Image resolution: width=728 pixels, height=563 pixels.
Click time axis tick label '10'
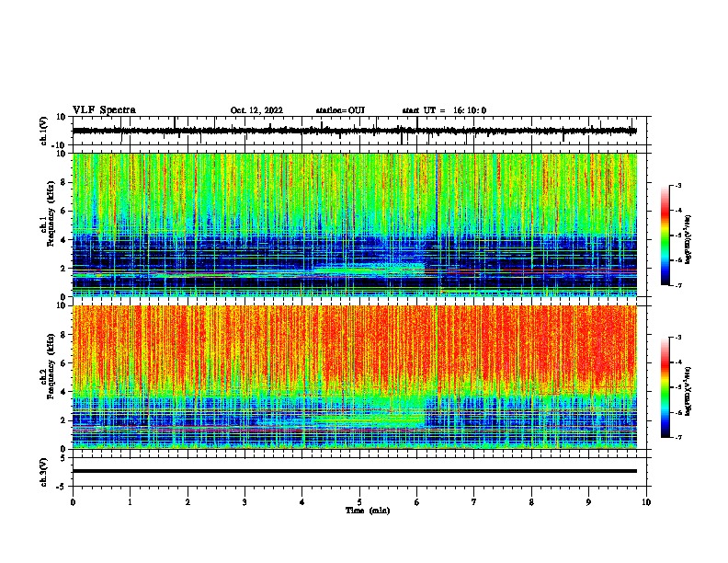[x=646, y=502]
